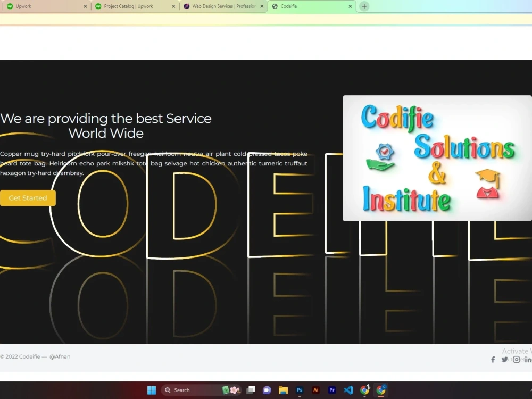Viewport: 532px width, 399px height.
Task: Open Visual Studio Code from the taskbar
Action: click(x=348, y=390)
